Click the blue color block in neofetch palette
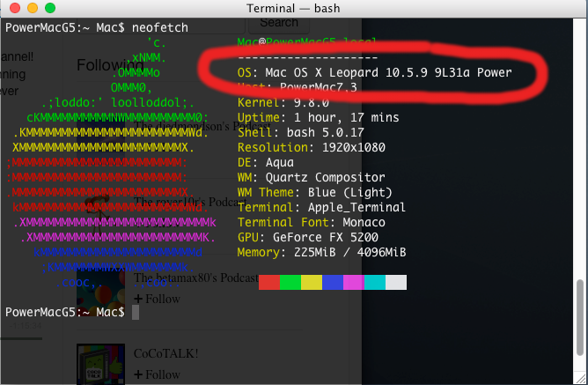The height and width of the screenshot is (385, 588). click(333, 282)
